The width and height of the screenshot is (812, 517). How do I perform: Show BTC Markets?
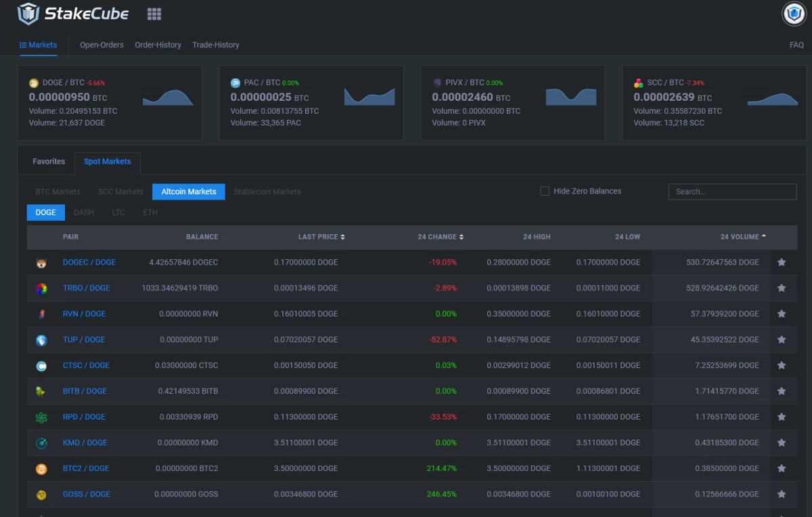pos(58,192)
